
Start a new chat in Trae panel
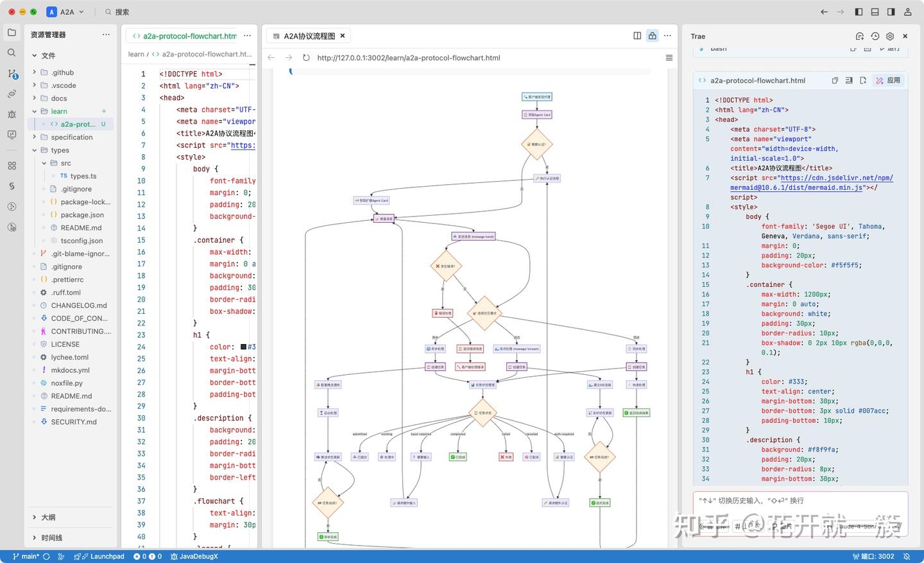click(x=860, y=37)
